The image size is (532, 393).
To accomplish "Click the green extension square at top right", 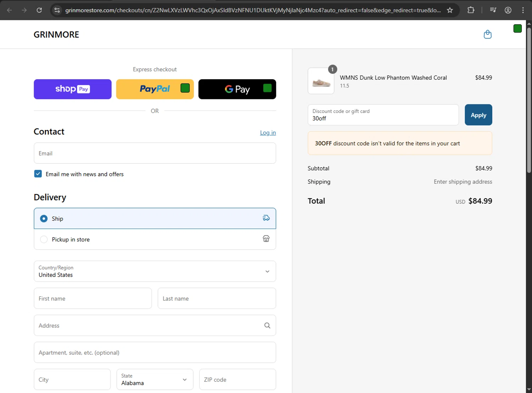I will 517,28.
